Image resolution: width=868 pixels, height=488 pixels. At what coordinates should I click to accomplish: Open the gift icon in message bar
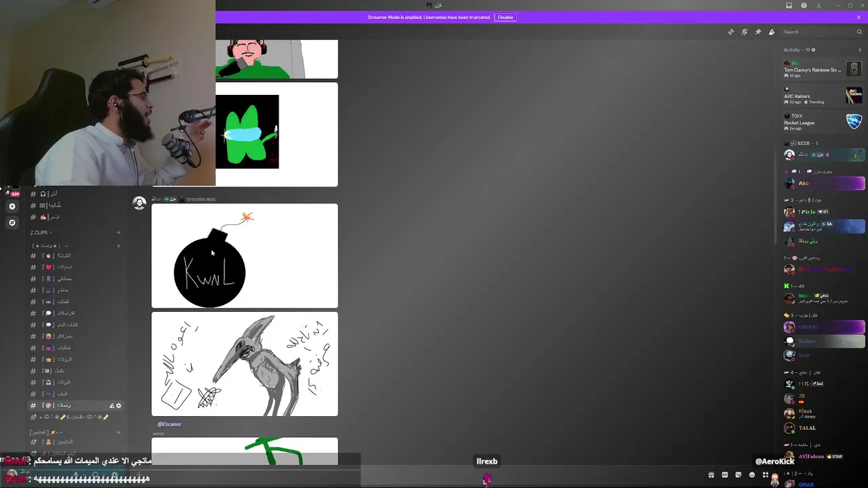[711, 474]
